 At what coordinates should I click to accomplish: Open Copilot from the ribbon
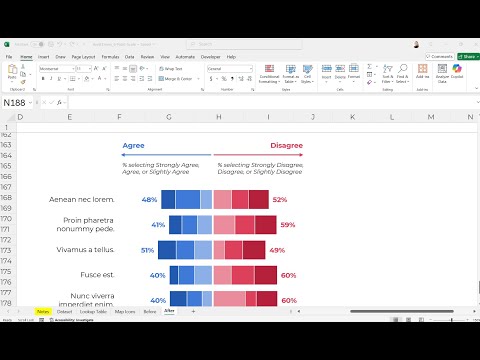(x=457, y=69)
